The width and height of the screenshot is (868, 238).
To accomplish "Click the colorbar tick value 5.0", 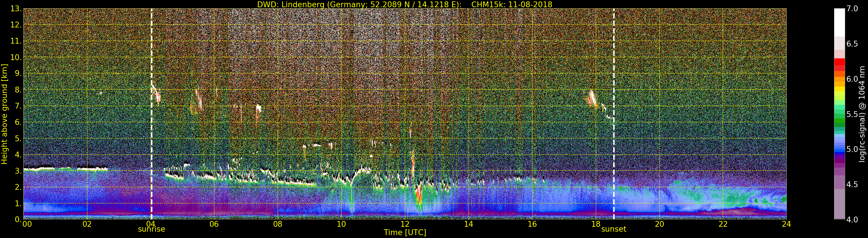I will point(852,149).
